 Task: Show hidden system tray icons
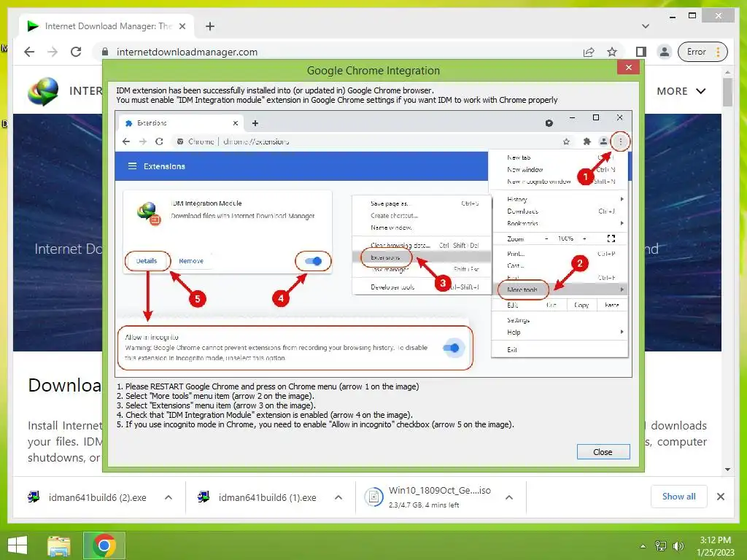pyautogui.click(x=643, y=546)
